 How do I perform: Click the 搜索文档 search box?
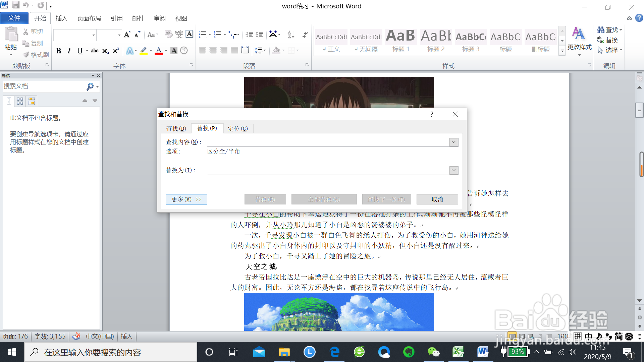click(44, 86)
